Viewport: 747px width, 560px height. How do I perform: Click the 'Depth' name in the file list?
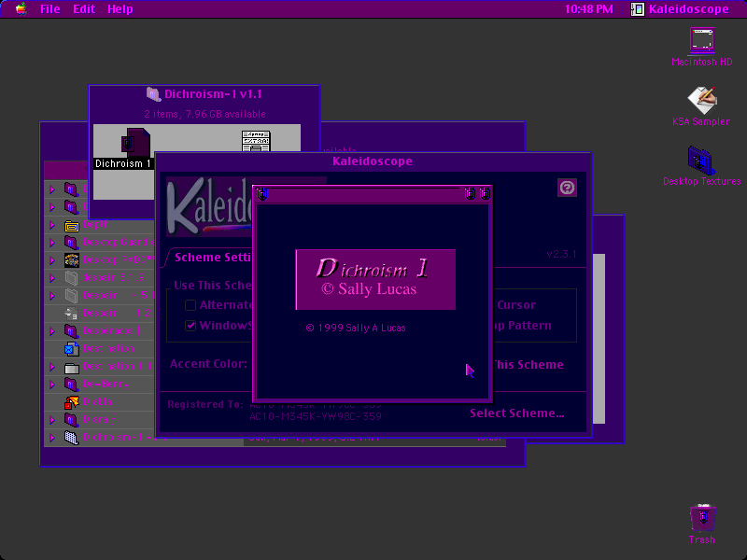pyautogui.click(x=96, y=225)
